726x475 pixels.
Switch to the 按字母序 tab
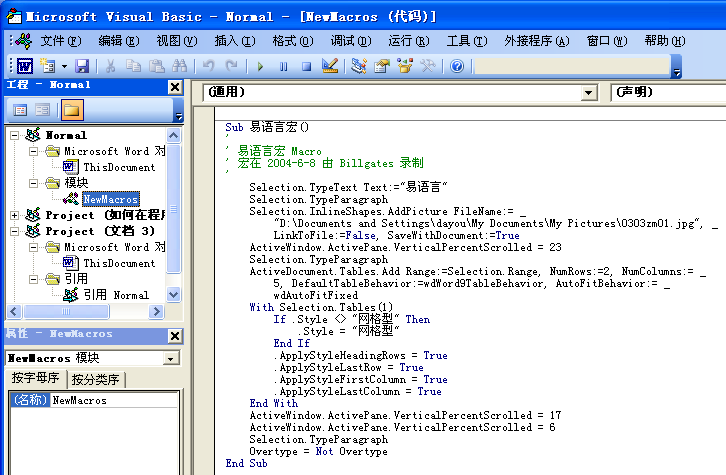[x=35, y=378]
